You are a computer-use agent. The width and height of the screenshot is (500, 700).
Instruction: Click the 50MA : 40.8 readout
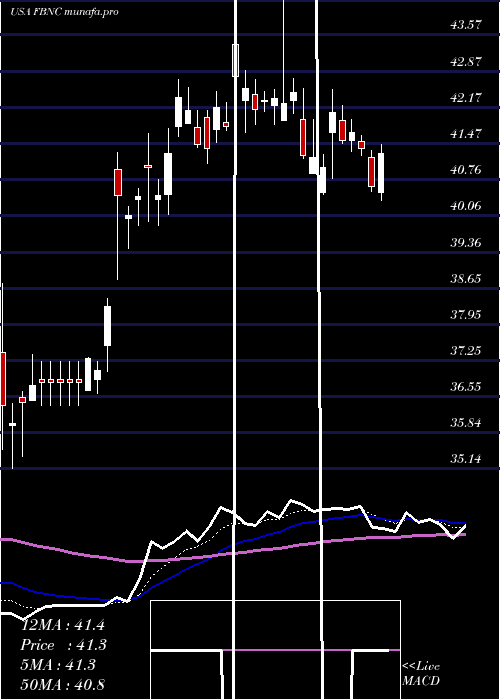click(x=62, y=684)
